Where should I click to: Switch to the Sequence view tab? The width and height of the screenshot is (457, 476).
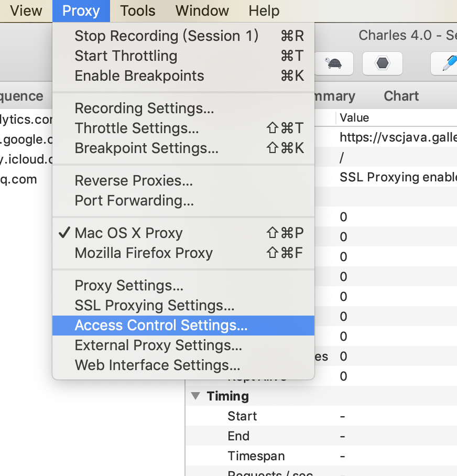point(21,96)
